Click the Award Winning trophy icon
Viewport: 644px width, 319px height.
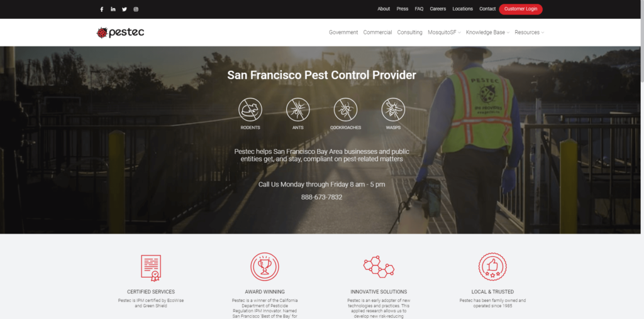[265, 266]
